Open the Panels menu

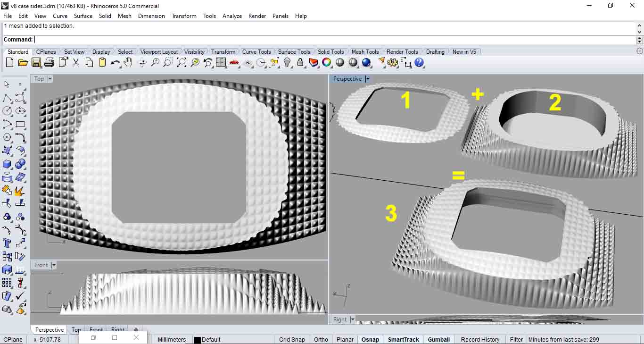pos(281,16)
